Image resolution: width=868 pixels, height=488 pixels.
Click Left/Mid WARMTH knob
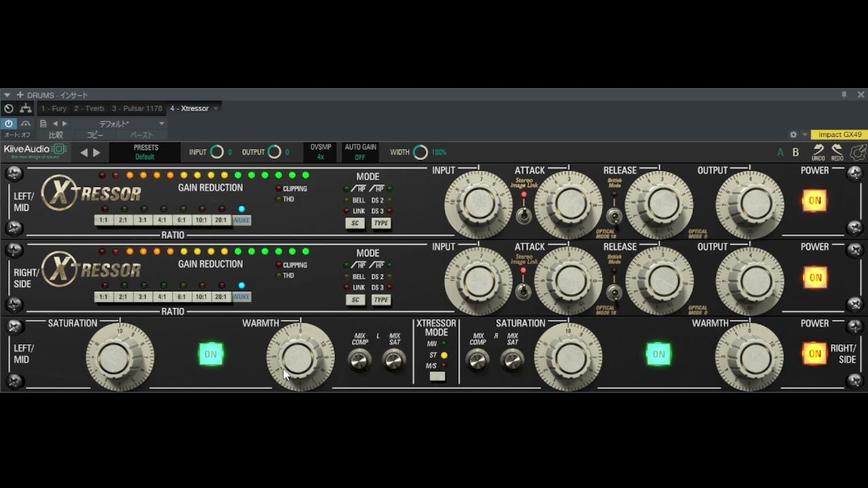click(x=300, y=357)
